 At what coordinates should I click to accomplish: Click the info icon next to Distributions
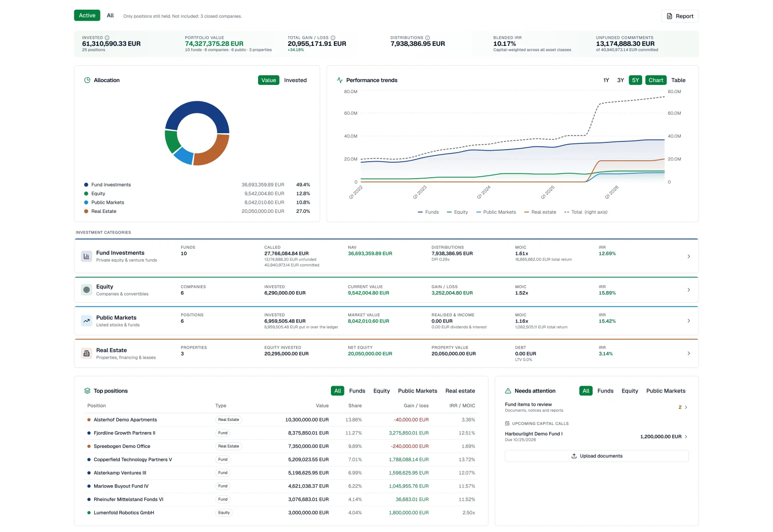[428, 38]
